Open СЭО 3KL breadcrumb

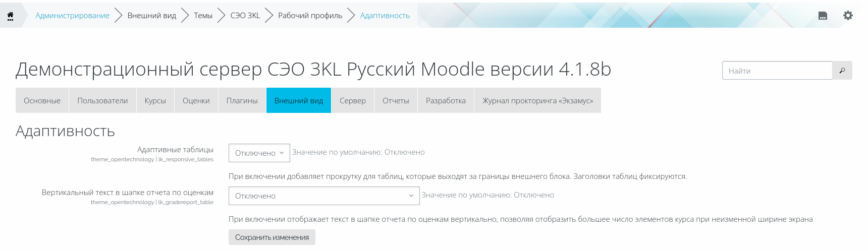(245, 16)
